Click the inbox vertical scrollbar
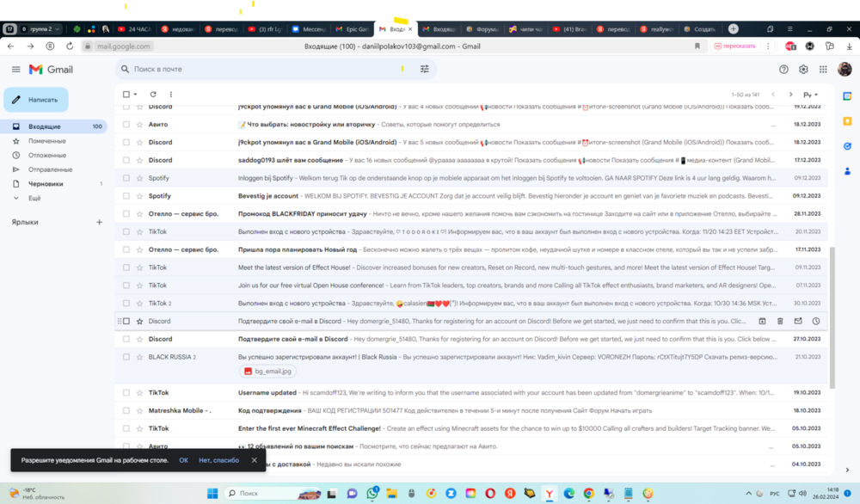The height and width of the screenshot is (504, 860). (x=832, y=318)
